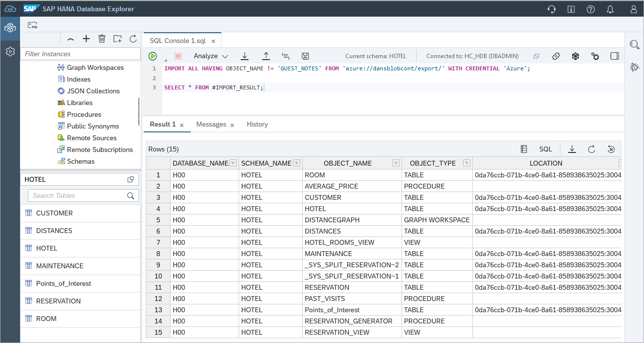Click the download icon in the SQL console toolbar
This screenshot has width=644, height=343.
pos(245,56)
